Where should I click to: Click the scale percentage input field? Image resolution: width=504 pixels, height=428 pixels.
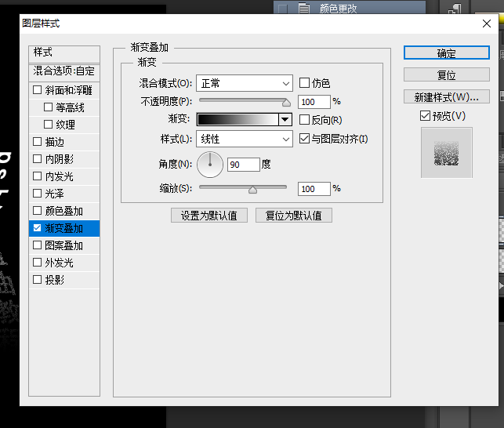(x=314, y=189)
